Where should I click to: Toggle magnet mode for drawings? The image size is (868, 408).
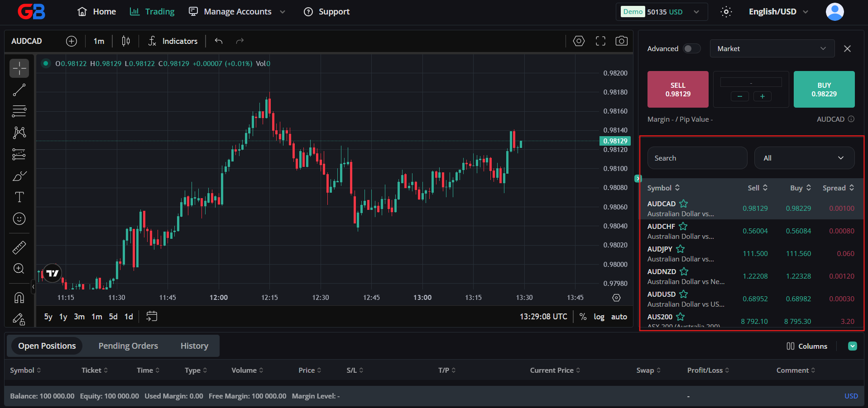click(x=19, y=298)
